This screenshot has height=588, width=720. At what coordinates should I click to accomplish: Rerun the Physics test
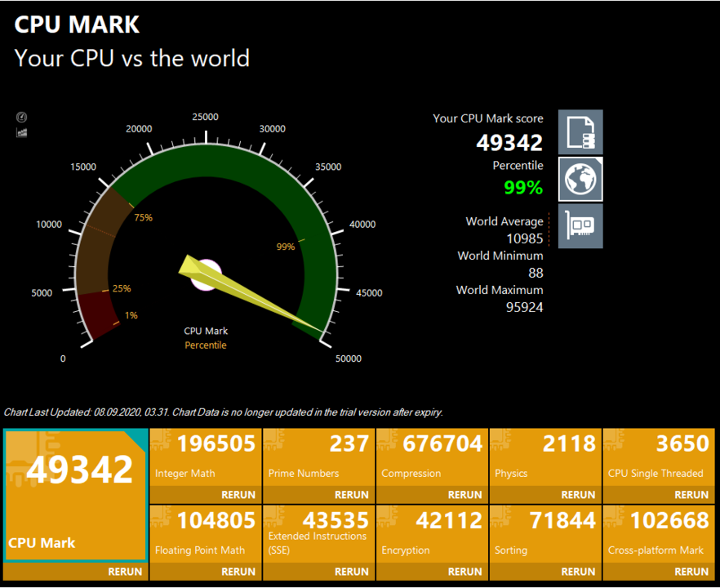tap(579, 495)
